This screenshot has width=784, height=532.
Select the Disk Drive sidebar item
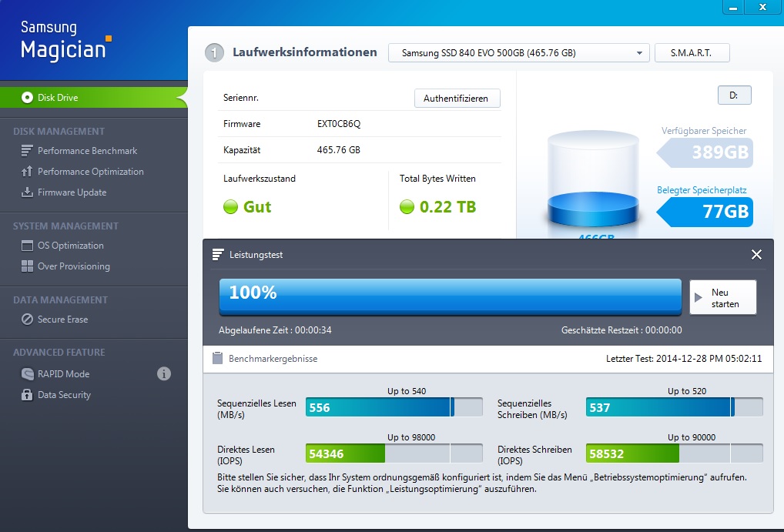pos(93,98)
